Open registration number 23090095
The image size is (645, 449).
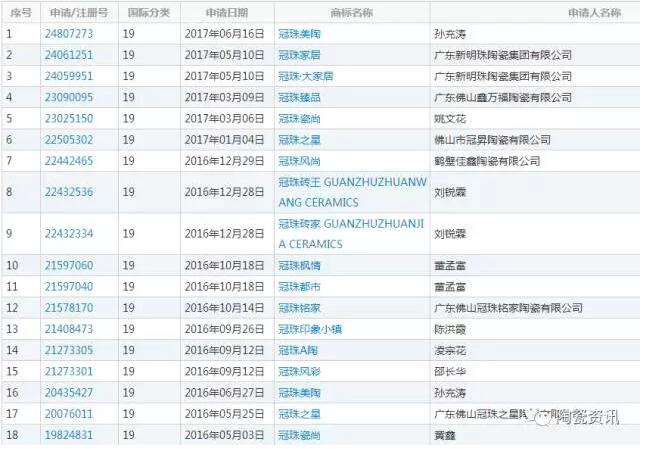click(69, 97)
